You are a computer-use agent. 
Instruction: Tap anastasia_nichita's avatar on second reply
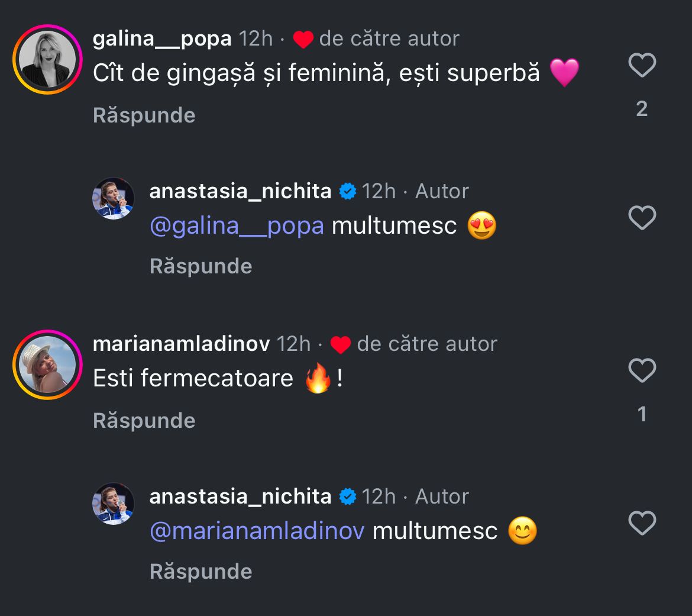coord(113,504)
